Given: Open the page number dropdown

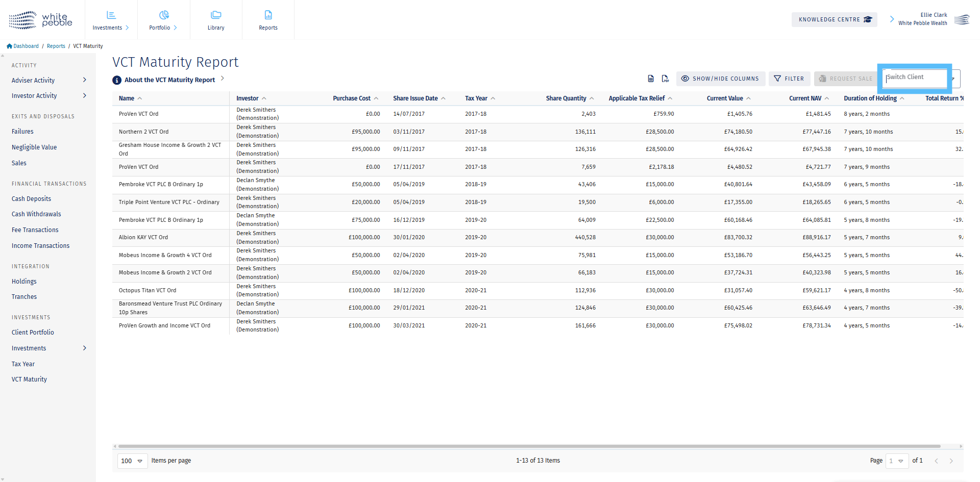Looking at the screenshot, I should (x=897, y=461).
